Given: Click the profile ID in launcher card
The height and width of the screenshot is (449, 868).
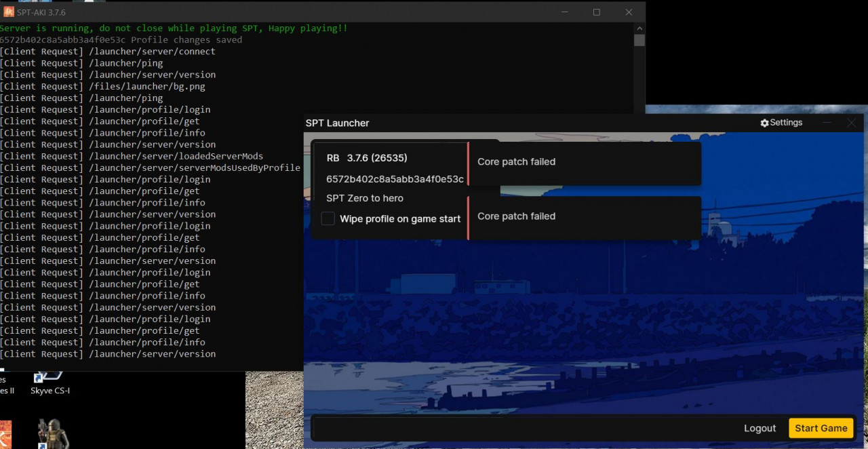Looking at the screenshot, I should pyautogui.click(x=395, y=179).
